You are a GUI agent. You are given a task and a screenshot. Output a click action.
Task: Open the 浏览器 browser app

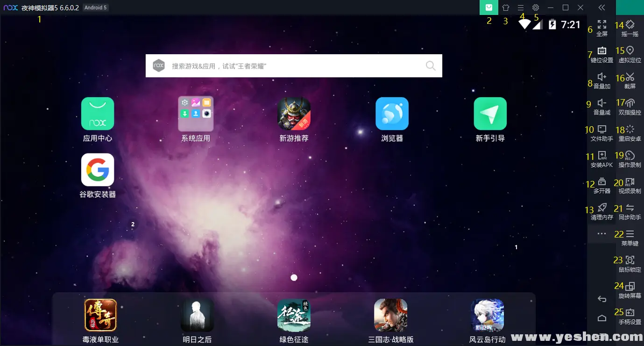392,114
